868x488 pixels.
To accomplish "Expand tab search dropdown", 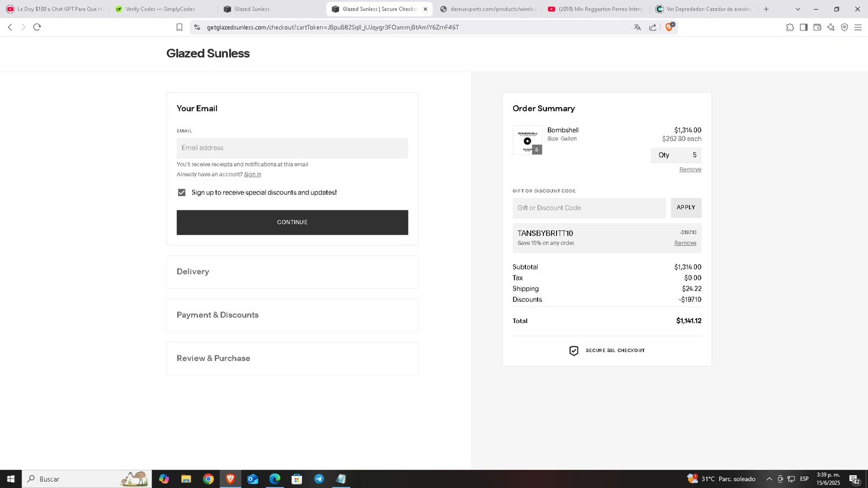I will coord(797,9).
